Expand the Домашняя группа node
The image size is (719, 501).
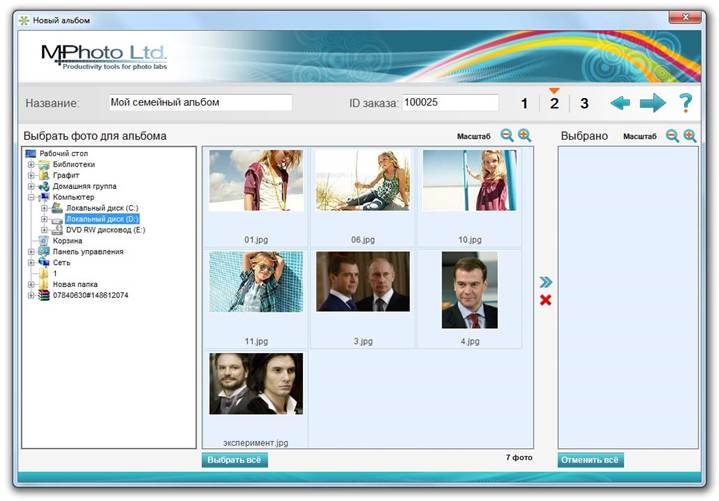[x=31, y=187]
